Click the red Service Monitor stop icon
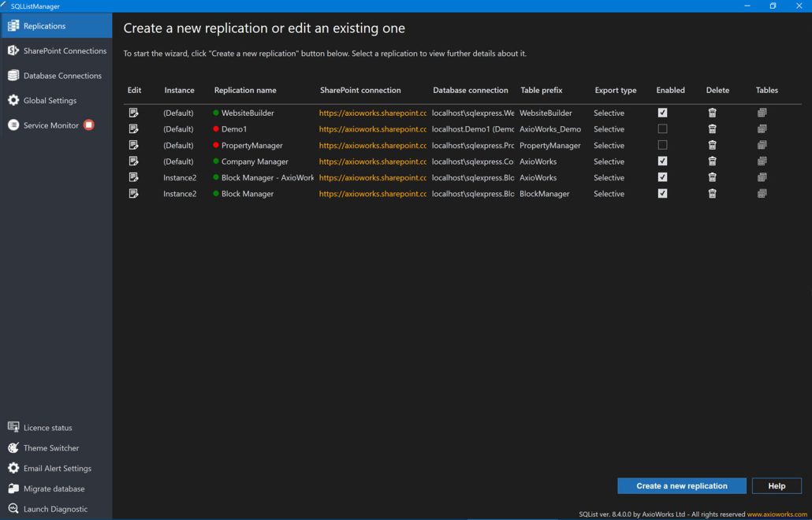Viewport: 812px width, 520px height. (89, 125)
